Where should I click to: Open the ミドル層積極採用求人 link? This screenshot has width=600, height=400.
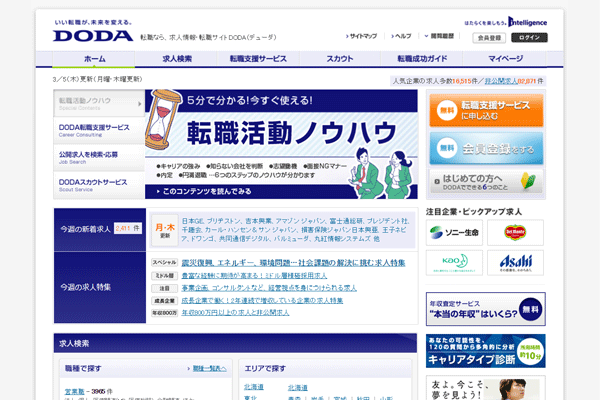(x=254, y=276)
